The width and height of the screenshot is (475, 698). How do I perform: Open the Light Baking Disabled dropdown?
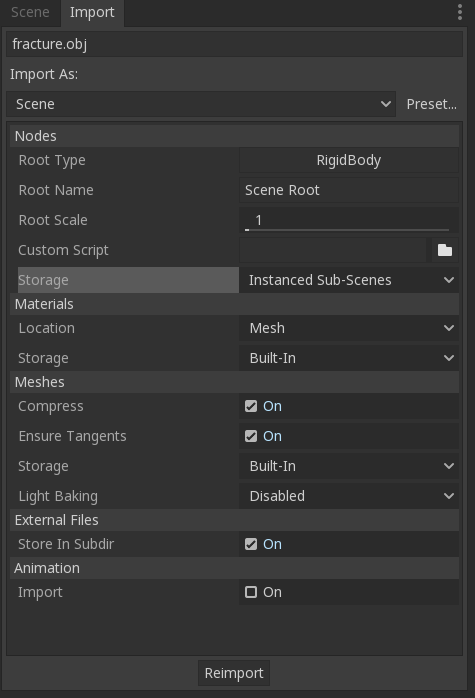click(x=349, y=496)
